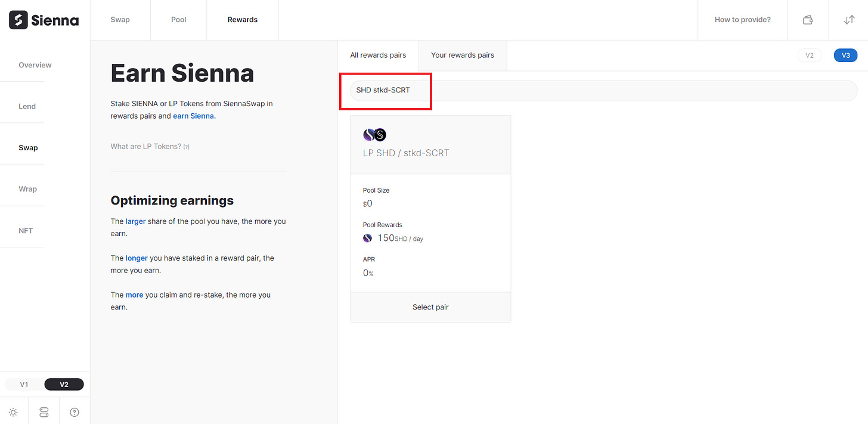
Task: Go to Overview in sidebar
Action: pyautogui.click(x=35, y=65)
